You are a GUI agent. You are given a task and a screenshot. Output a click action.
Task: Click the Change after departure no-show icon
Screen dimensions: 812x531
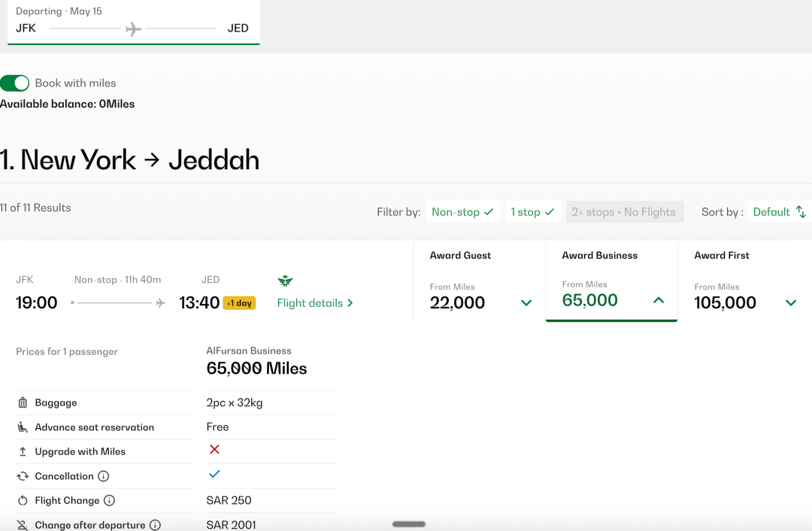tap(23, 525)
